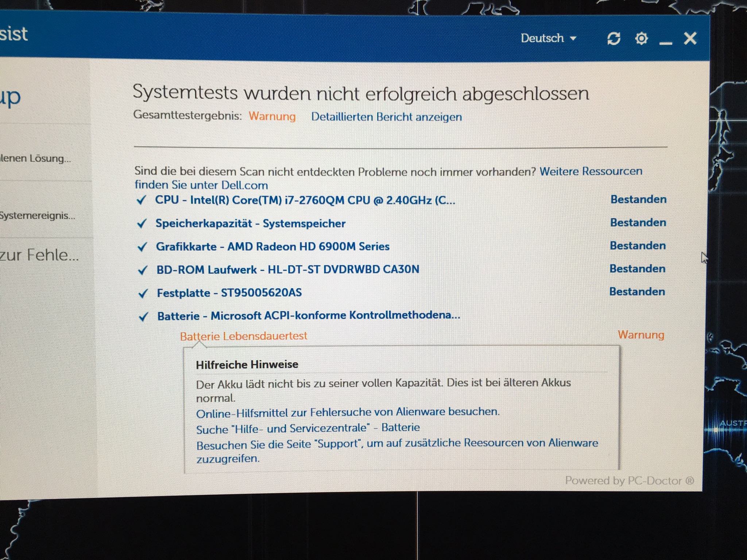Click the orange Warnung overall result

point(272,116)
